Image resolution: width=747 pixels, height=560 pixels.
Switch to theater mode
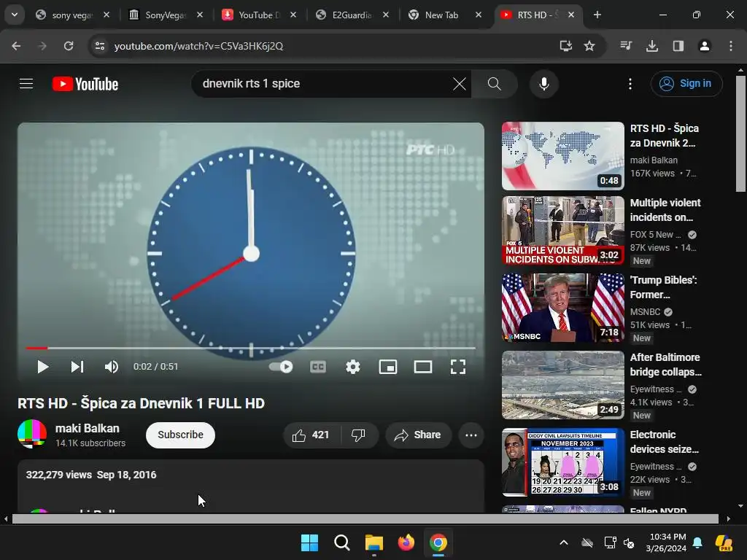click(x=422, y=367)
